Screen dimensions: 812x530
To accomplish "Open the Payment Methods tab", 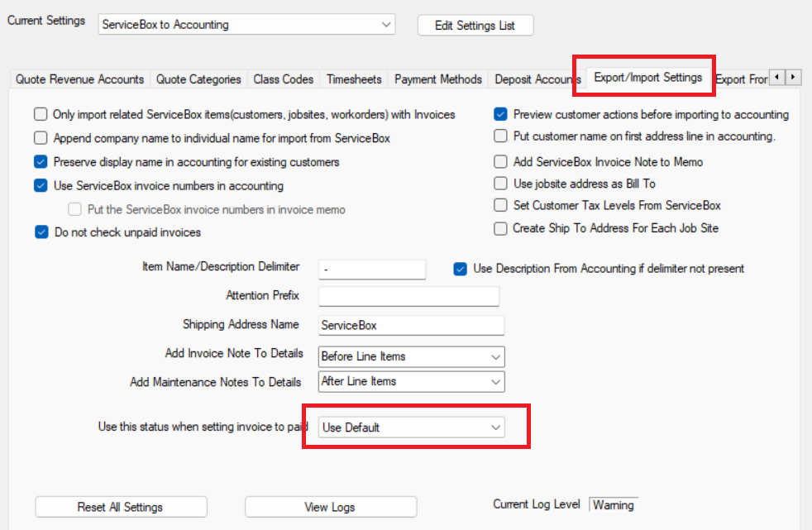I will (x=438, y=79).
